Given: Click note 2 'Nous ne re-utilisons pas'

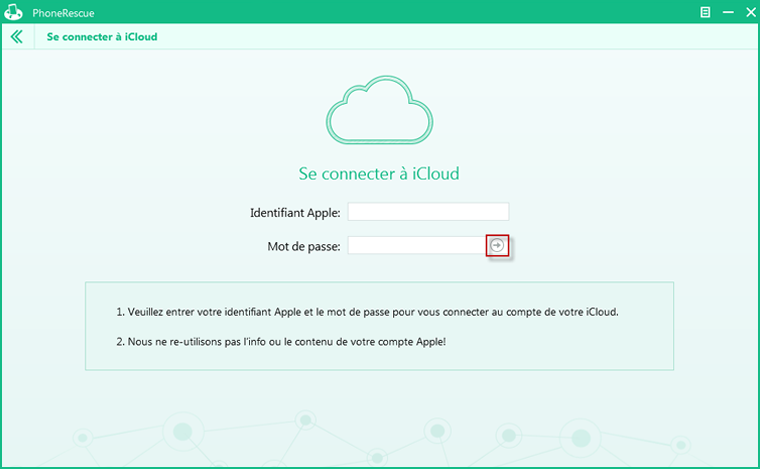Looking at the screenshot, I should pos(281,342).
